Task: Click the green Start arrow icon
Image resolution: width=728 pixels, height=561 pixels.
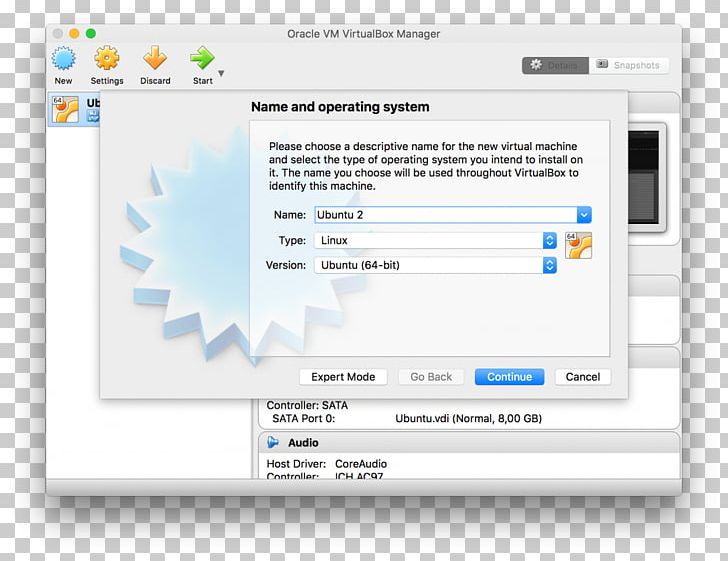Action: [x=202, y=58]
